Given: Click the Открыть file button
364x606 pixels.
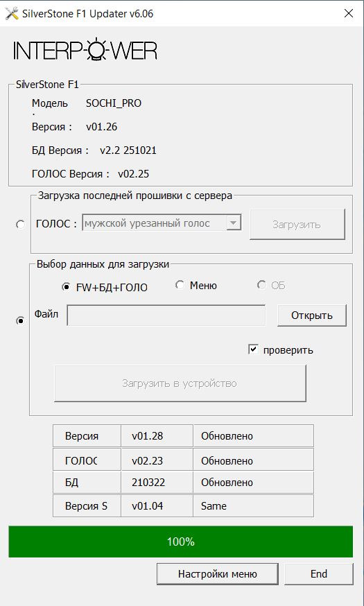Looking at the screenshot, I should point(312,315).
